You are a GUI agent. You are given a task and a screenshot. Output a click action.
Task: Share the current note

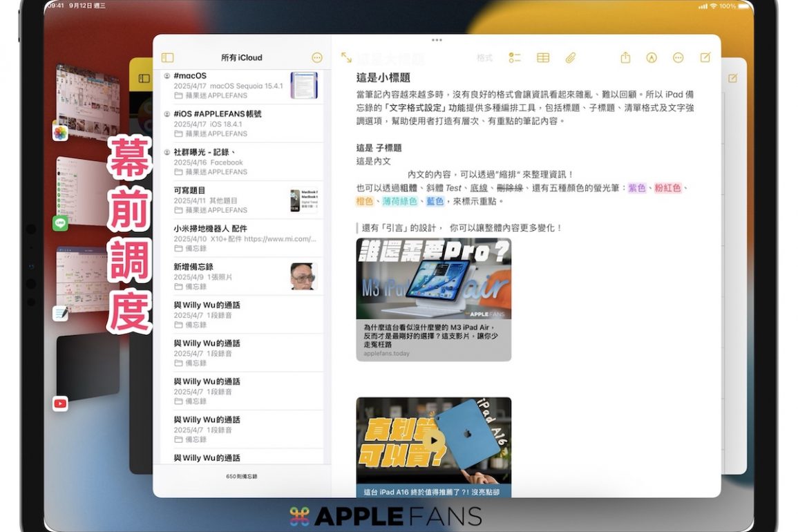[625, 58]
